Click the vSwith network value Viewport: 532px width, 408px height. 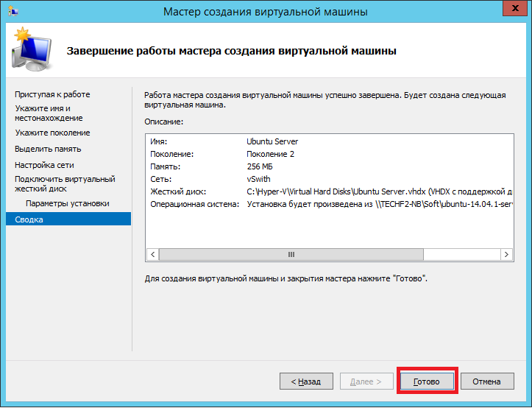258,180
